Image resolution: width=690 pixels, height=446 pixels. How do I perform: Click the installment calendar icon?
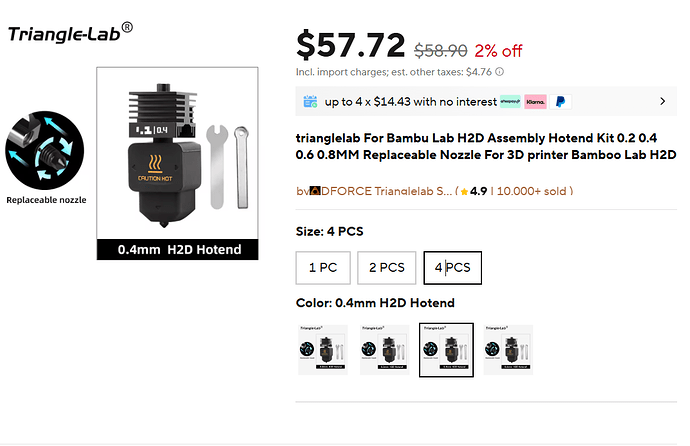tap(310, 102)
